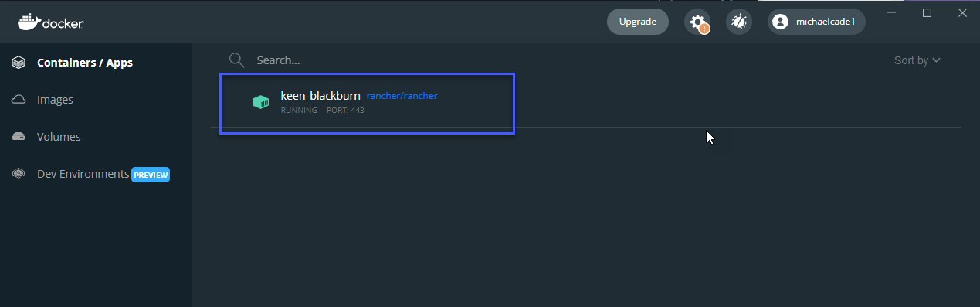This screenshot has width=980, height=307.
Task: Click the Containers / Apps sidebar icon
Action: point(19,63)
